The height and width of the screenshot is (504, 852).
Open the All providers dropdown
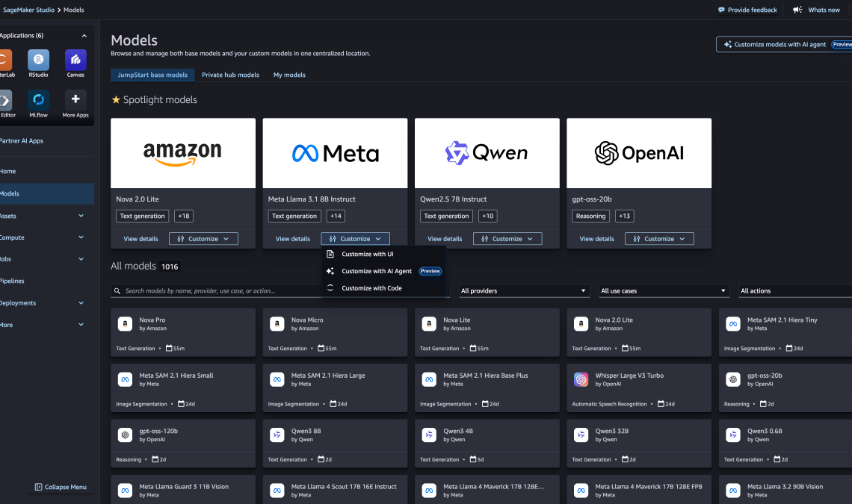pyautogui.click(x=523, y=290)
